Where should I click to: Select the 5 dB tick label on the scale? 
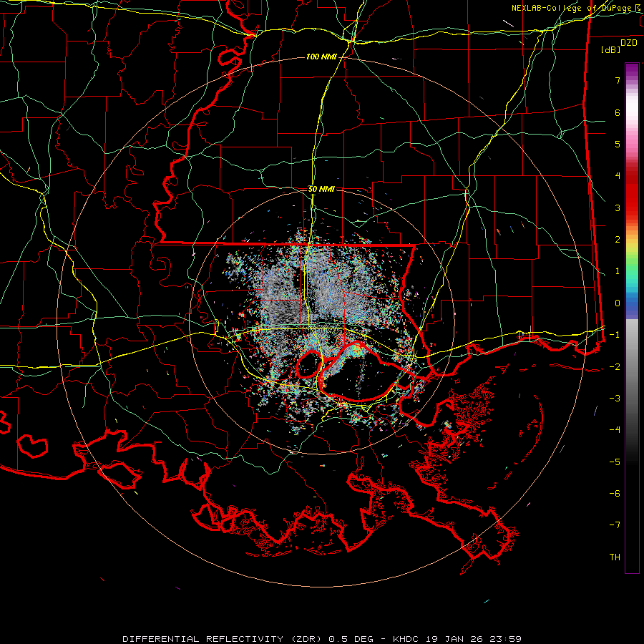[618, 144]
